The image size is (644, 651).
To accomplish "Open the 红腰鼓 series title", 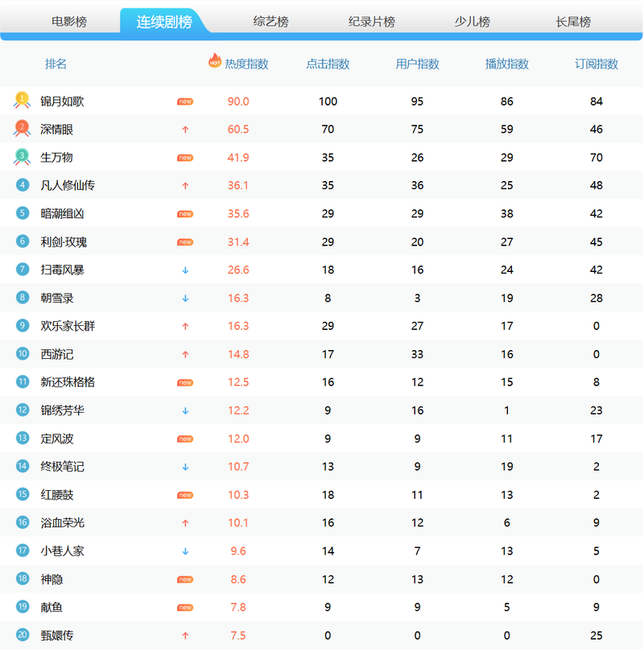I will tap(57, 495).
